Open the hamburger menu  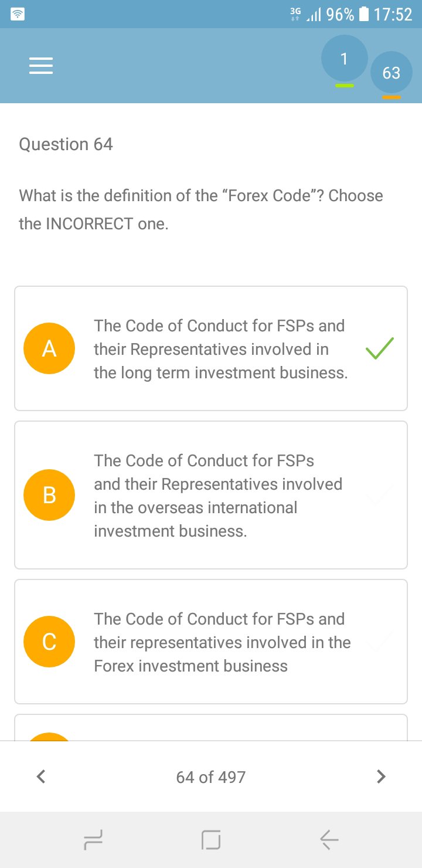click(x=41, y=66)
